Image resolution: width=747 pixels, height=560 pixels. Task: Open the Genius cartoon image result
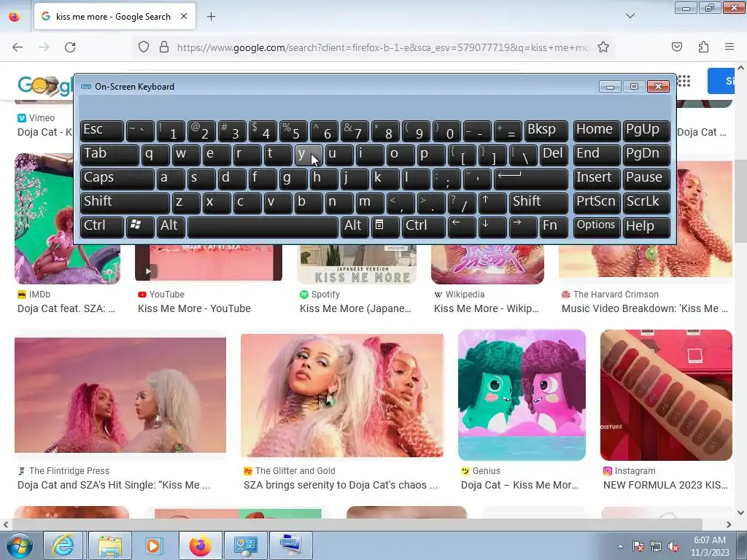522,395
